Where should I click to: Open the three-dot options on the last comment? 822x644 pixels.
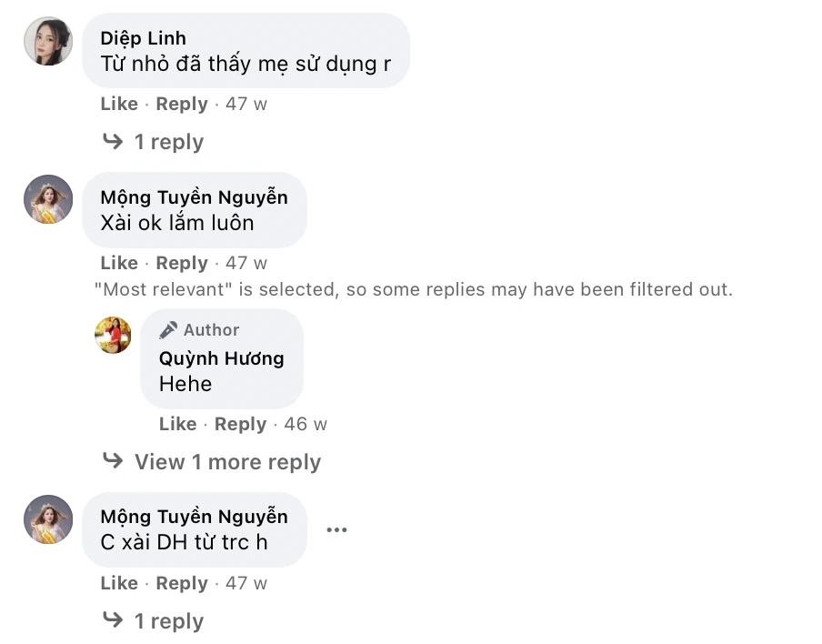336,530
